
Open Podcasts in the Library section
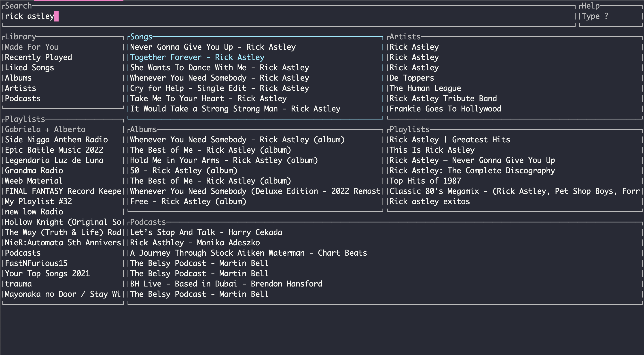23,98
